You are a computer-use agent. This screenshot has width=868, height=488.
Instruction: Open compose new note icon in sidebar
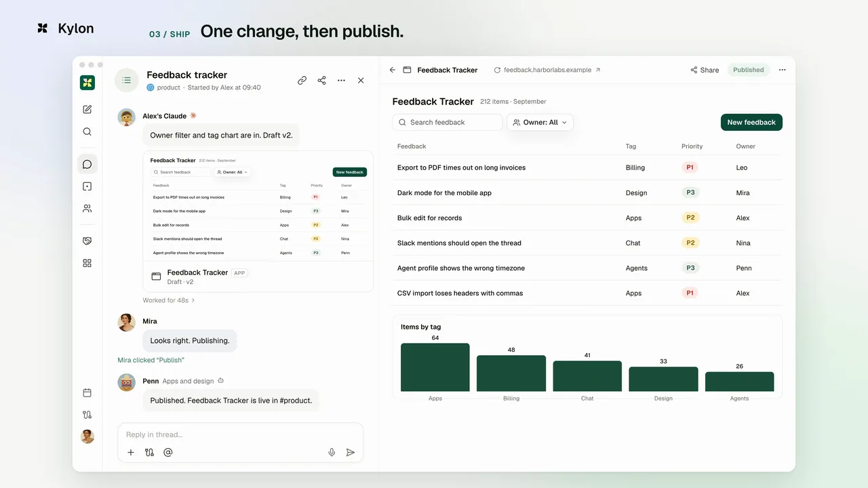point(87,109)
